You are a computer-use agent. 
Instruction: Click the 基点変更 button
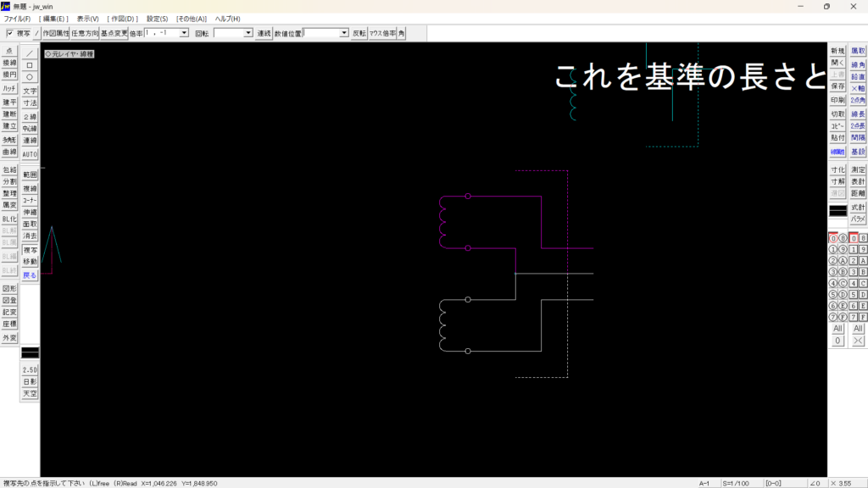click(114, 33)
